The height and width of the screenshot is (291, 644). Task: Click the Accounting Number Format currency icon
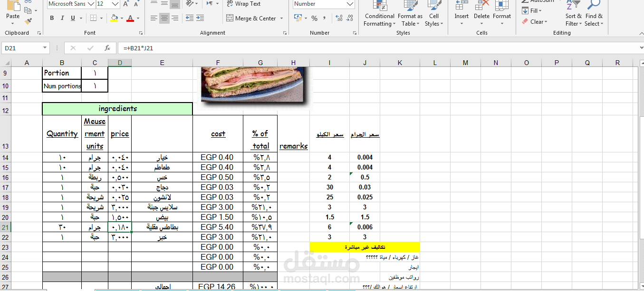tap(298, 18)
